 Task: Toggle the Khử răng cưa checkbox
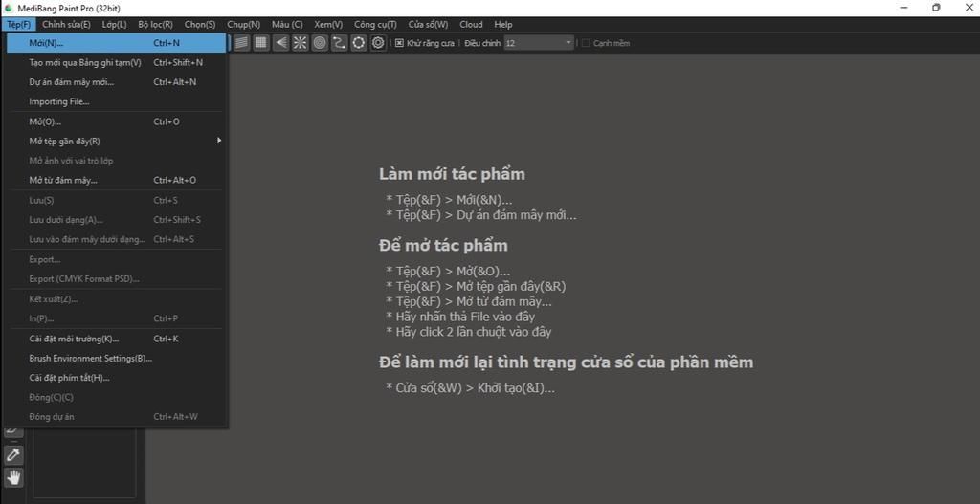point(399,43)
